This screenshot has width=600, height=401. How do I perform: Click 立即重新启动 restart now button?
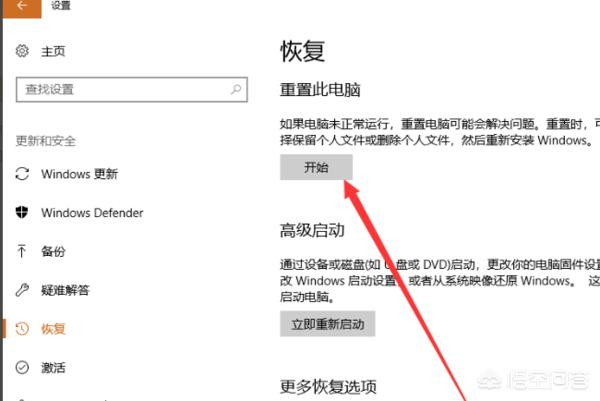click(328, 324)
